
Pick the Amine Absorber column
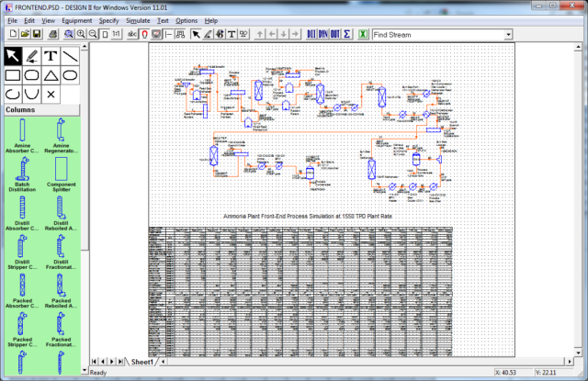click(22, 136)
